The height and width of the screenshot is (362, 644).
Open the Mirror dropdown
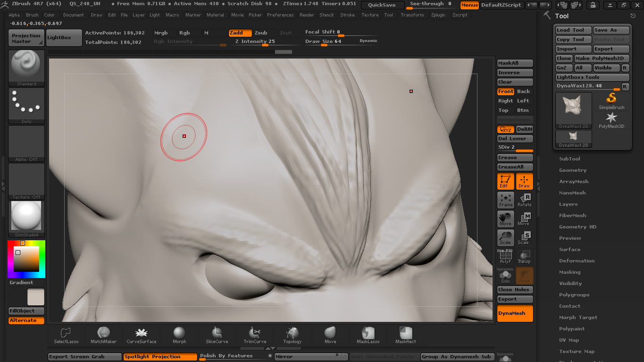coord(311,357)
